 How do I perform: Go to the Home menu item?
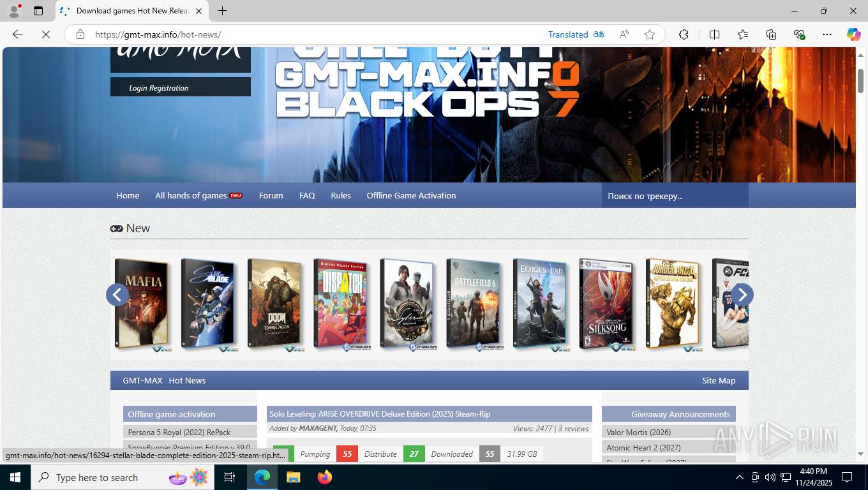128,195
